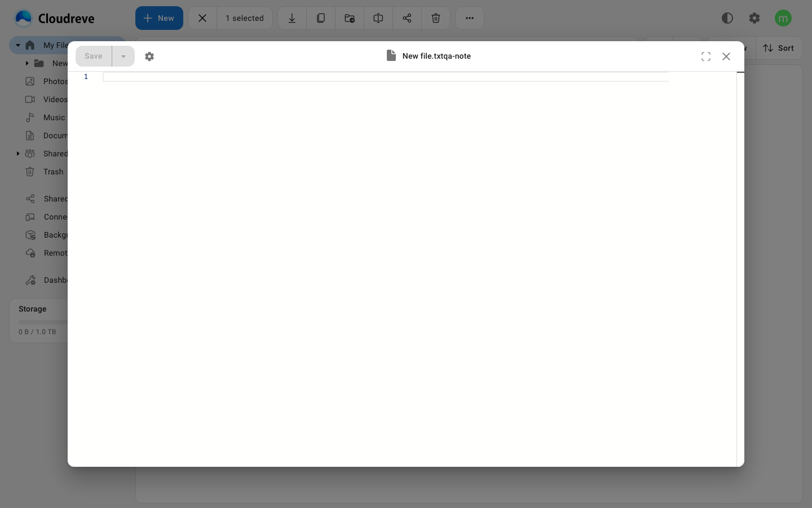Close the New file.txt editor dialog
The image size is (812, 508).
(726, 56)
